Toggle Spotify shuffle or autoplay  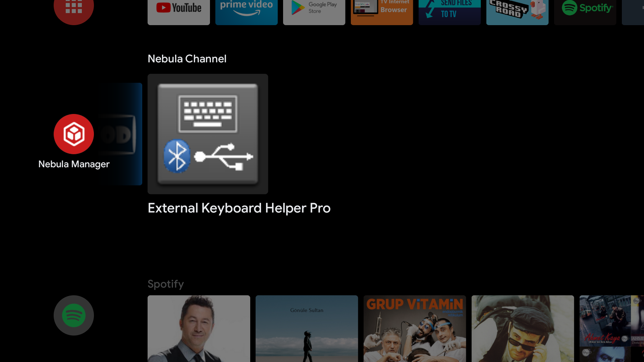[74, 315]
